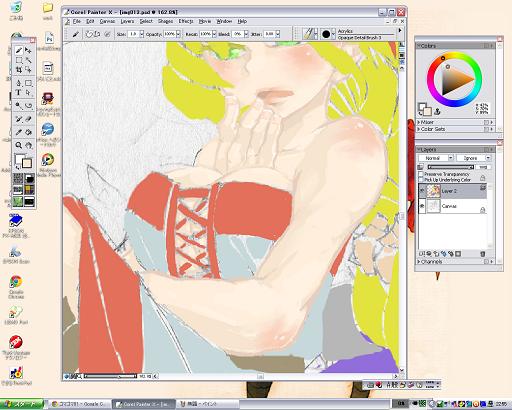Viewport: 512px width, 410px height.
Task: Select the Magnifier zoom tool
Action: (x=19, y=145)
